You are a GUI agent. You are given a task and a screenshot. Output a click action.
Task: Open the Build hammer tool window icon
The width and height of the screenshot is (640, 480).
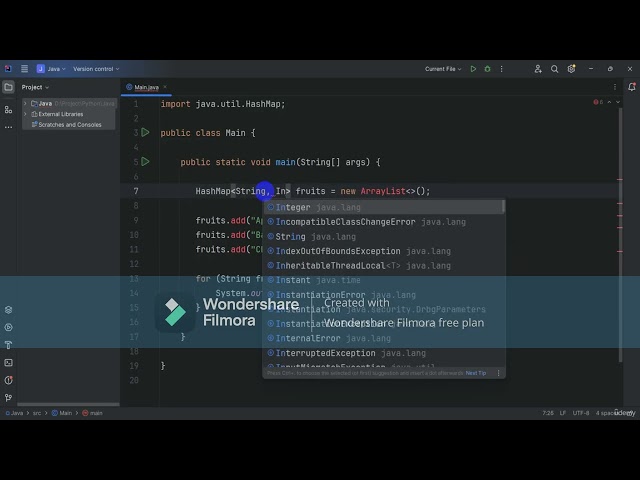click(x=8, y=345)
